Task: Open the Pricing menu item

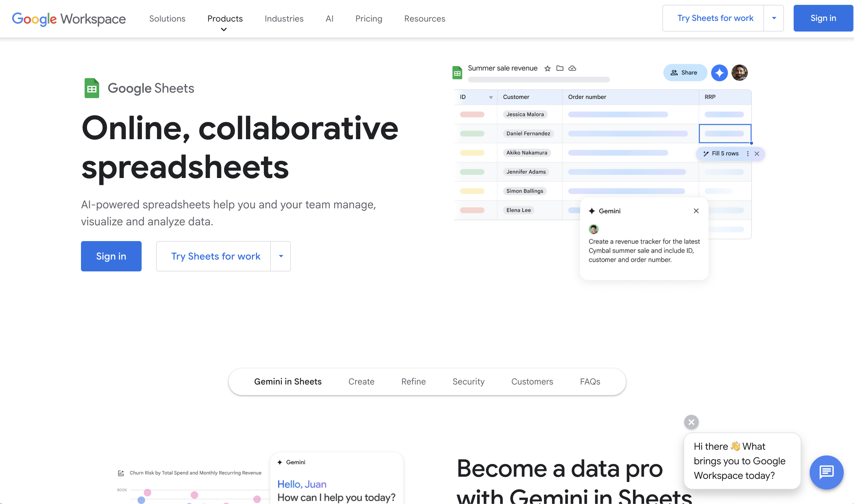Action: (368, 19)
